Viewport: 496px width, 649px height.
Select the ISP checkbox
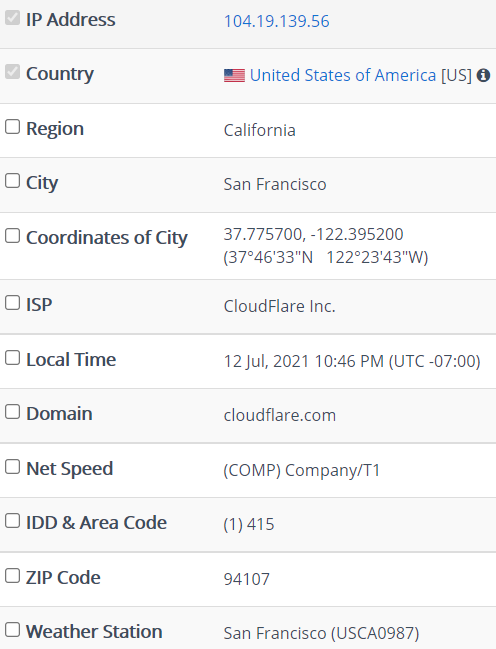(12, 303)
